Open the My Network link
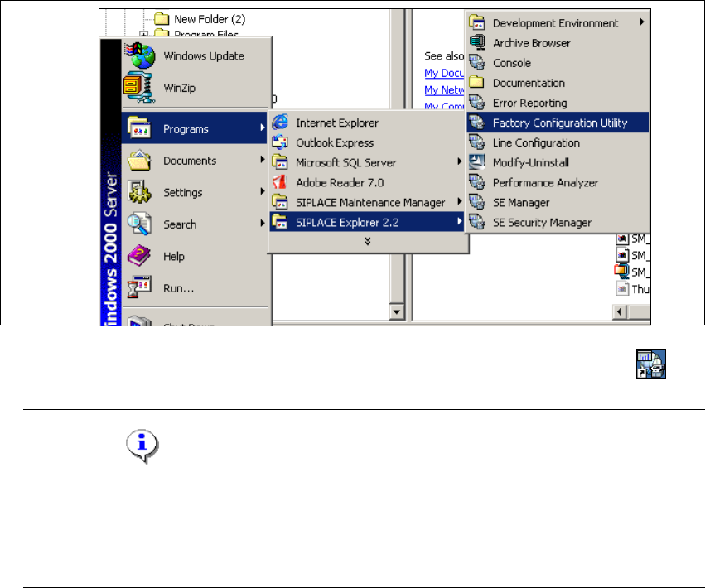705x588 pixels. coord(444,90)
